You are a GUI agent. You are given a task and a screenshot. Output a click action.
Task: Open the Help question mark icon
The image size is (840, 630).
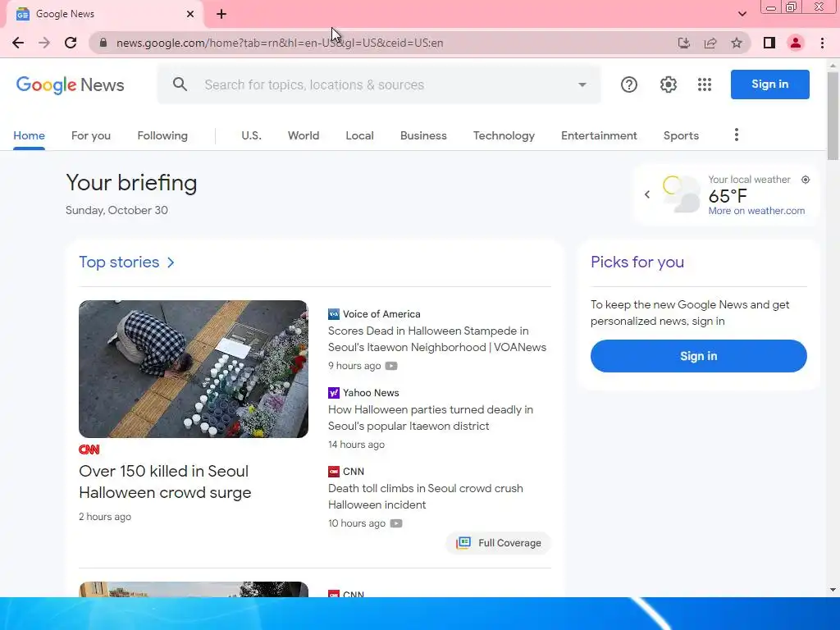(x=629, y=84)
